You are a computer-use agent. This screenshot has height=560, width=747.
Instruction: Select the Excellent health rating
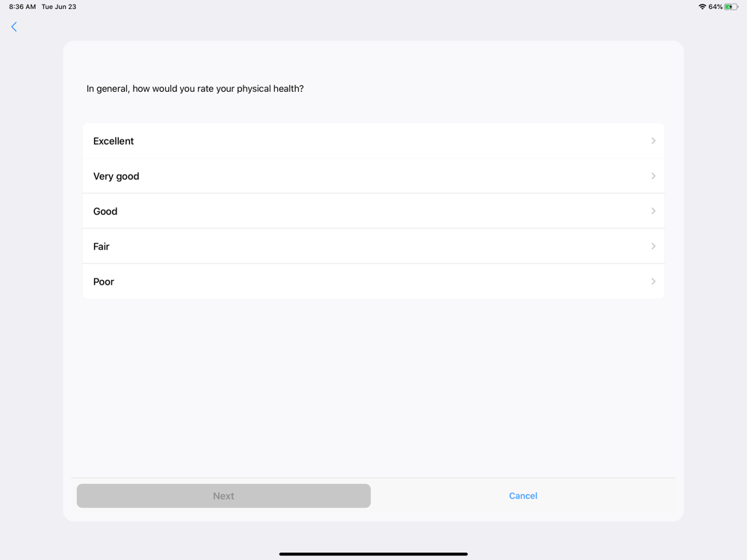tap(114, 141)
